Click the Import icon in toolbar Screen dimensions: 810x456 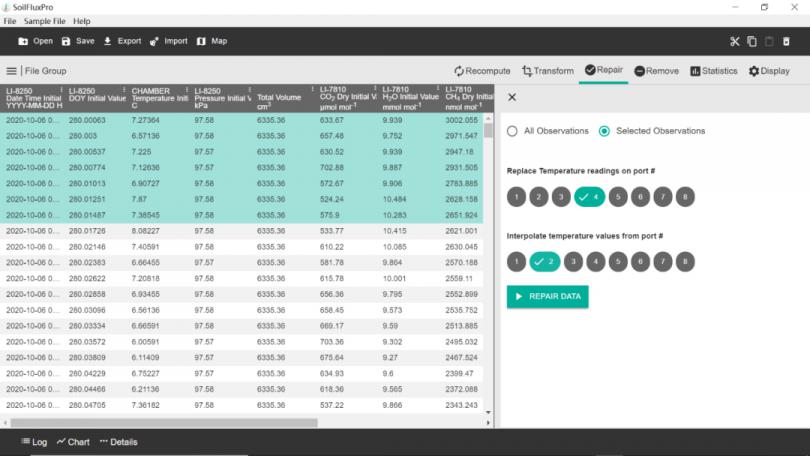(154, 41)
